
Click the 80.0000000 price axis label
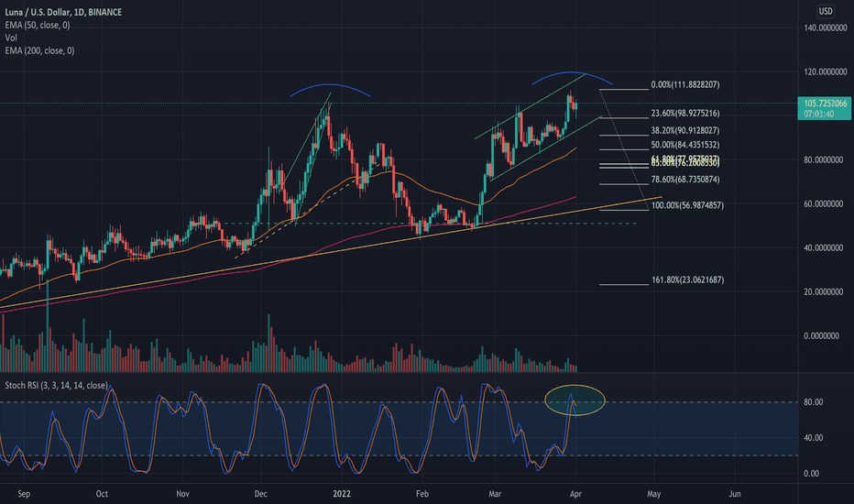(824, 159)
